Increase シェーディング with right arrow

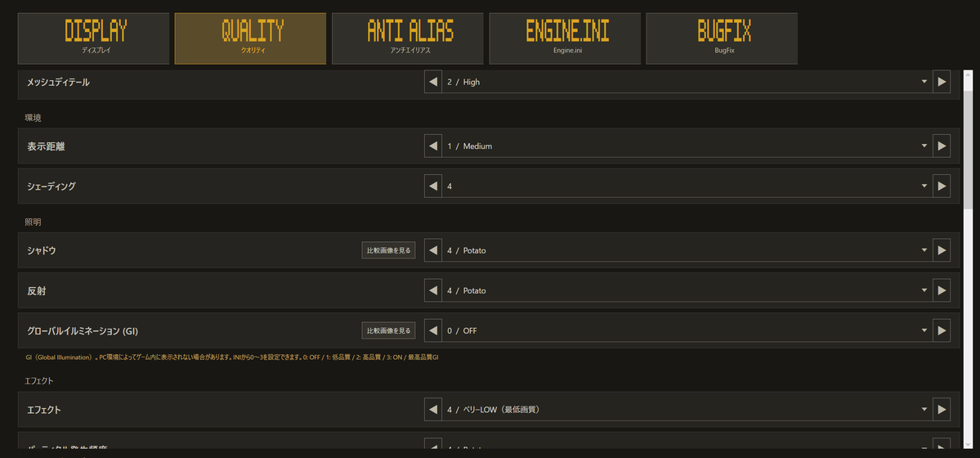[x=942, y=186]
